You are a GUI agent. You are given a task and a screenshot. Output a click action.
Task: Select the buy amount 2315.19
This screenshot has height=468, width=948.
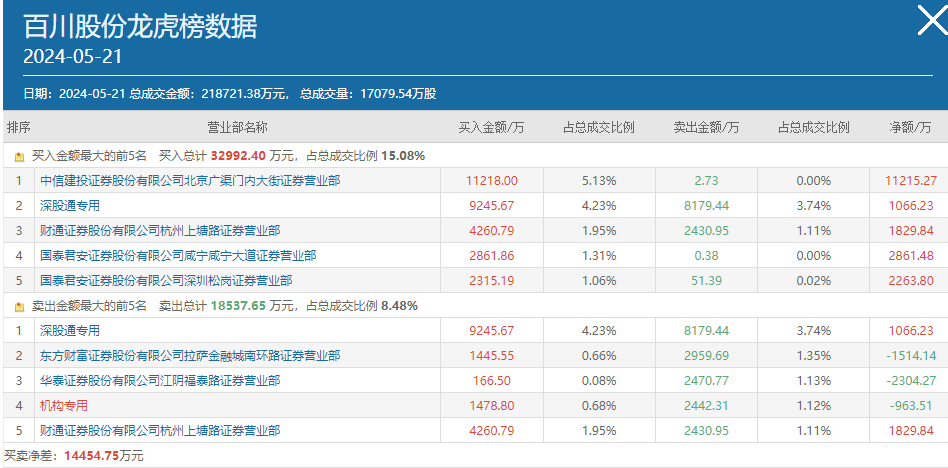[x=492, y=281]
